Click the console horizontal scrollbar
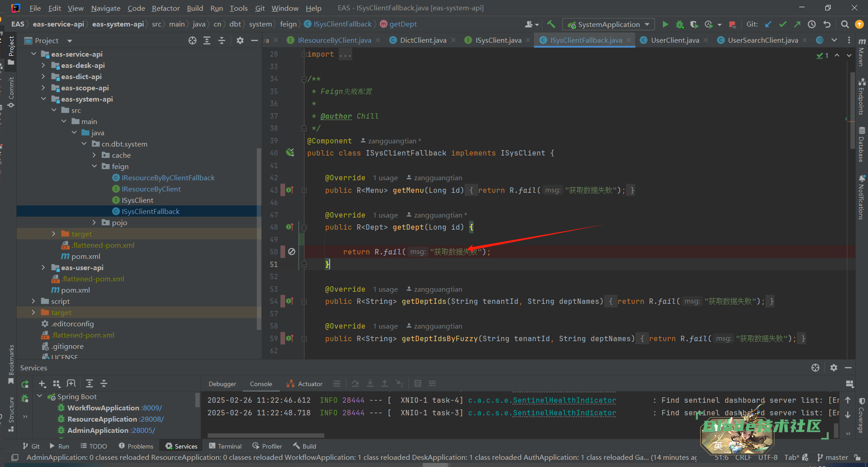 (266, 436)
